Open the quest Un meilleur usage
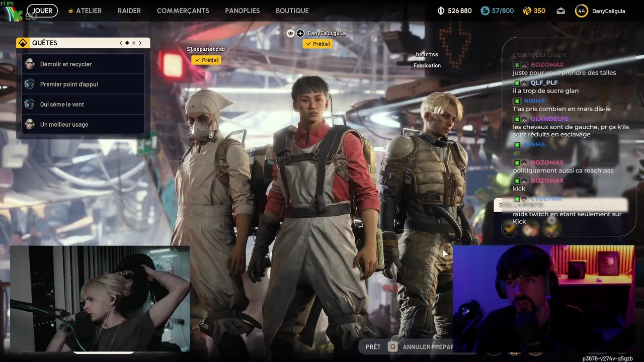644x362 pixels. (83, 124)
